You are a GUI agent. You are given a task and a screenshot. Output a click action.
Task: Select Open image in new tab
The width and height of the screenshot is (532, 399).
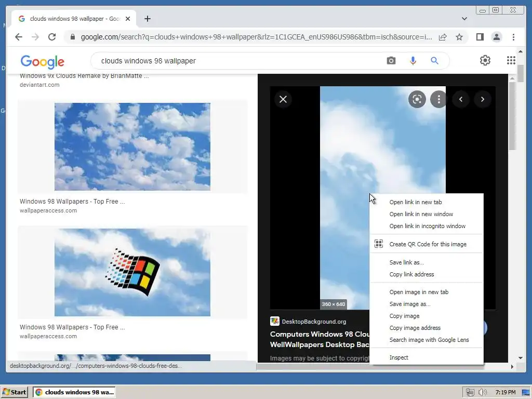(x=426, y=292)
